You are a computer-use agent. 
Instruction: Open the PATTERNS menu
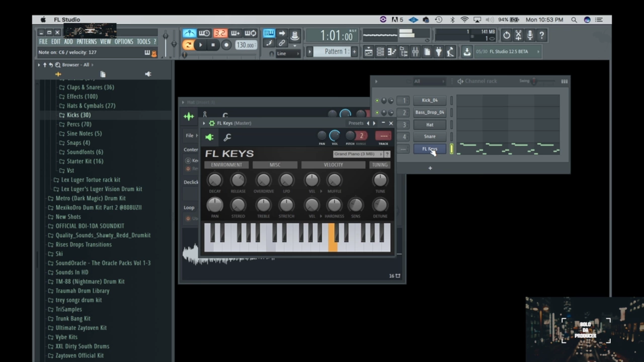(87, 42)
